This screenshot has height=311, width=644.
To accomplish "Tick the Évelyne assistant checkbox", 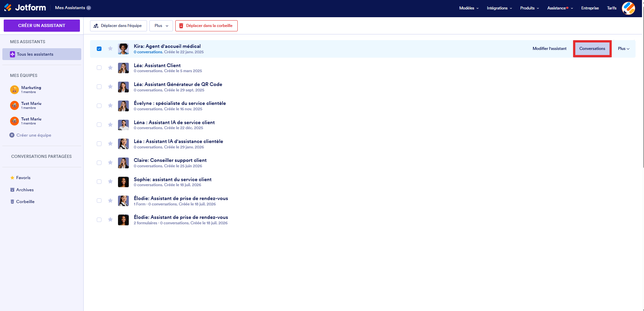I will click(99, 106).
